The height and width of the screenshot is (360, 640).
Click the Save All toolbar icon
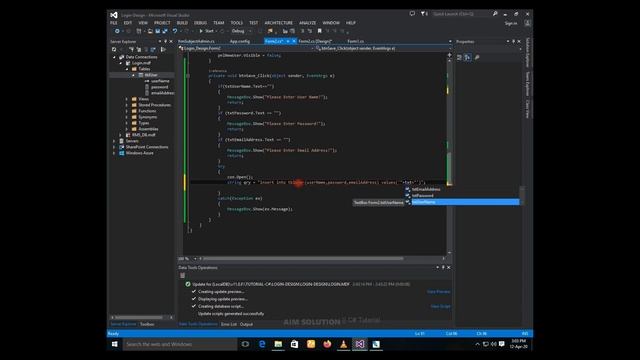(165, 31)
